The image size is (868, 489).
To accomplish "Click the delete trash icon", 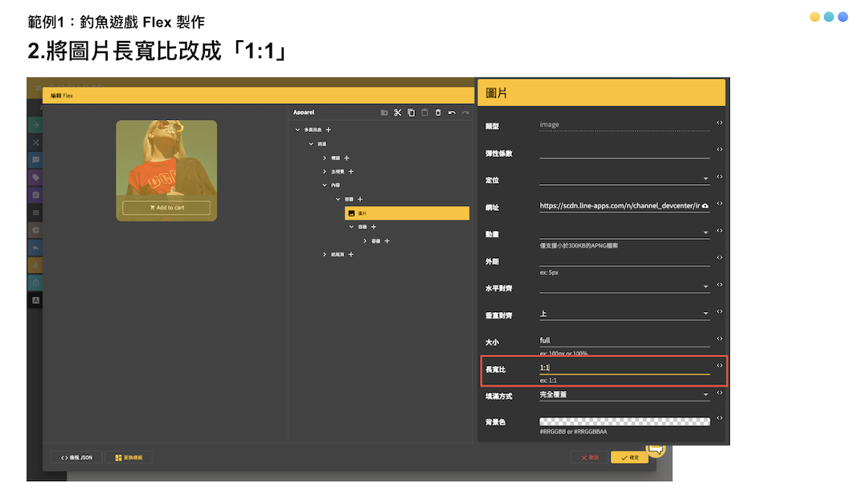I will pyautogui.click(x=438, y=113).
